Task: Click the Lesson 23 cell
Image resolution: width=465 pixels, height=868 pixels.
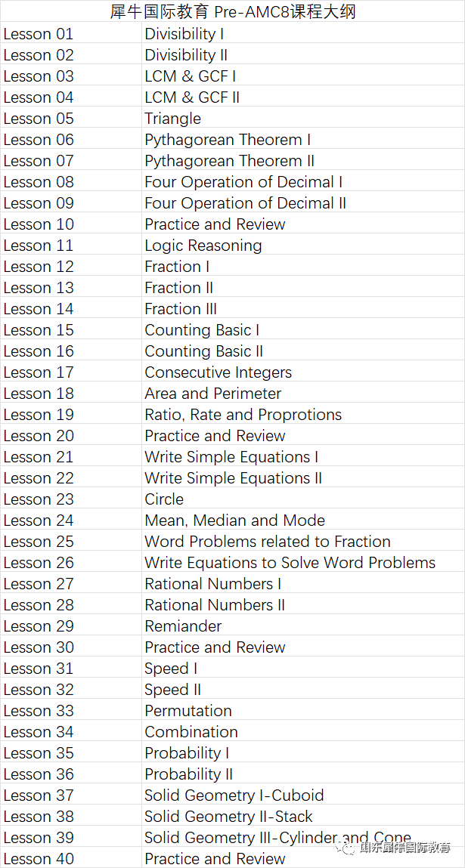Action: click(71, 499)
